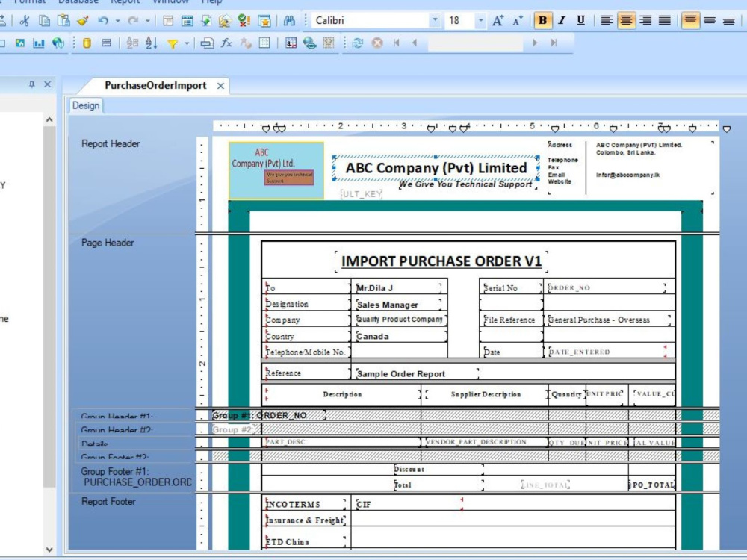747x560 pixels.
Task: Click the Copy icon in toolbar
Action: [x=44, y=20]
